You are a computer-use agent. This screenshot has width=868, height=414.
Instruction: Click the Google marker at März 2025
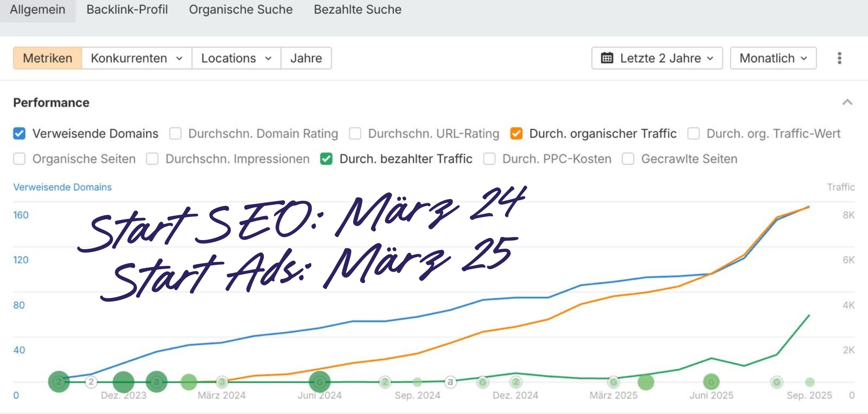click(x=613, y=382)
